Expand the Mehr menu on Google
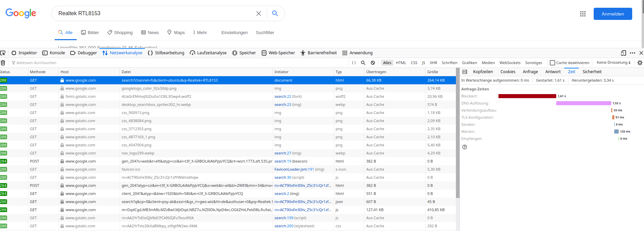644x231 pixels. click(200, 33)
